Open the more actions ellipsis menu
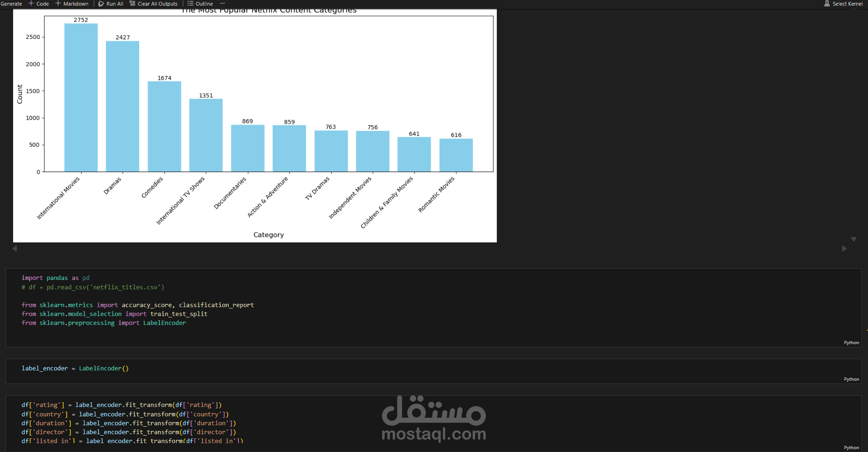Screen dimensions: 868x452 [x=222, y=3]
